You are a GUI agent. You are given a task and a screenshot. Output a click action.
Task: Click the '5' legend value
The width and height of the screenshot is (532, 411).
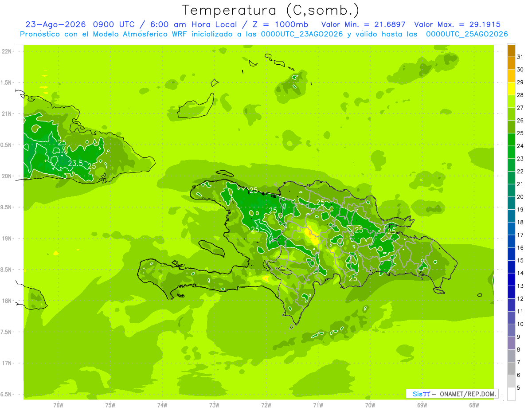519,388
